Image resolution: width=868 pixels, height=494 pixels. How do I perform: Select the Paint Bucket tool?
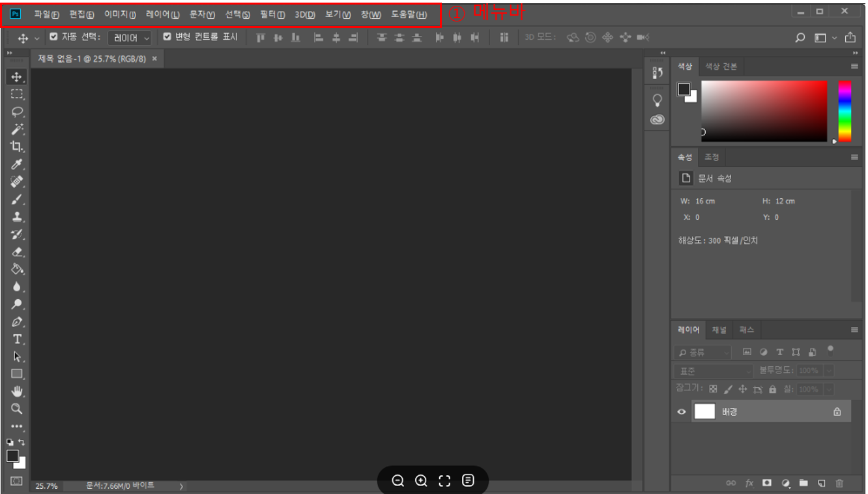[16, 269]
